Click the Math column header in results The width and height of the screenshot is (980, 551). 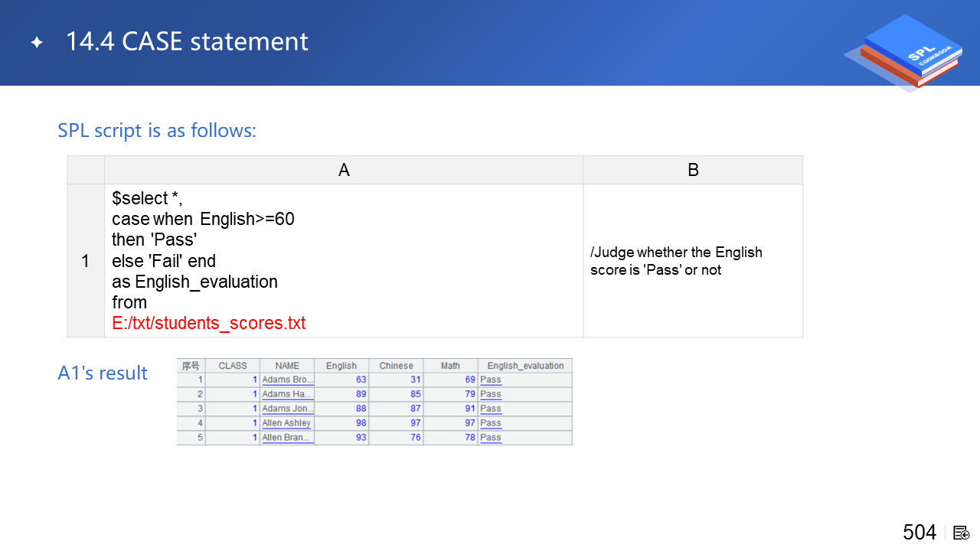click(x=450, y=366)
